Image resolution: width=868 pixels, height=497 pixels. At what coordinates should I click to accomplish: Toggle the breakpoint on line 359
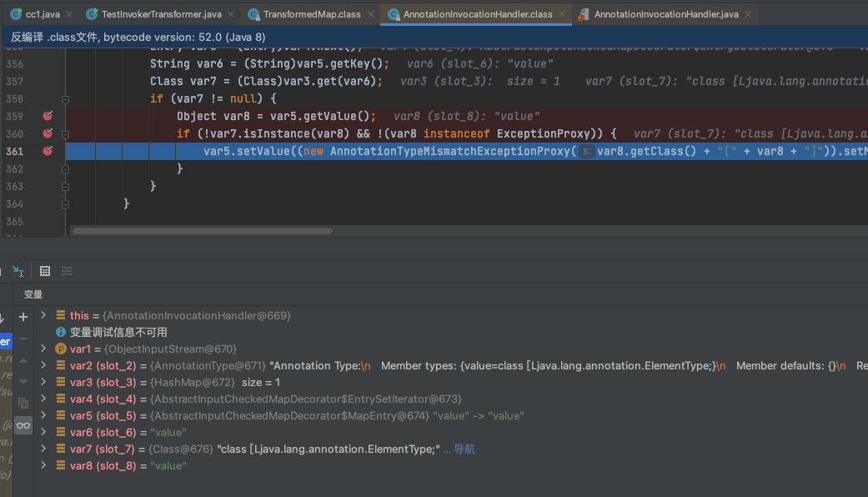tap(48, 116)
